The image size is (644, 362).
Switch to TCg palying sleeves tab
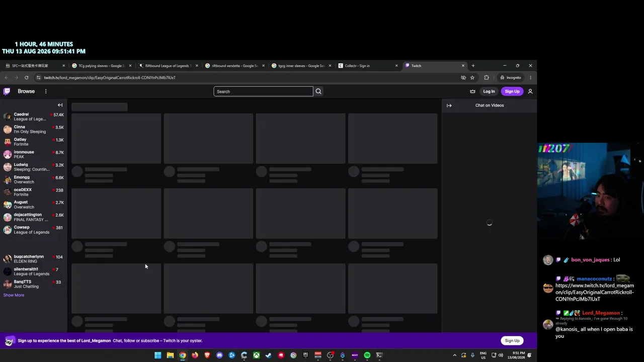click(101, 66)
